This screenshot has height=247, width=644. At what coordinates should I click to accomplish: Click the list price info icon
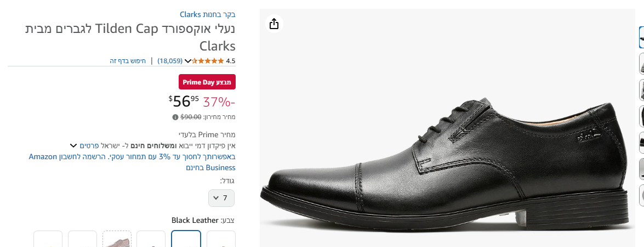coord(175,117)
